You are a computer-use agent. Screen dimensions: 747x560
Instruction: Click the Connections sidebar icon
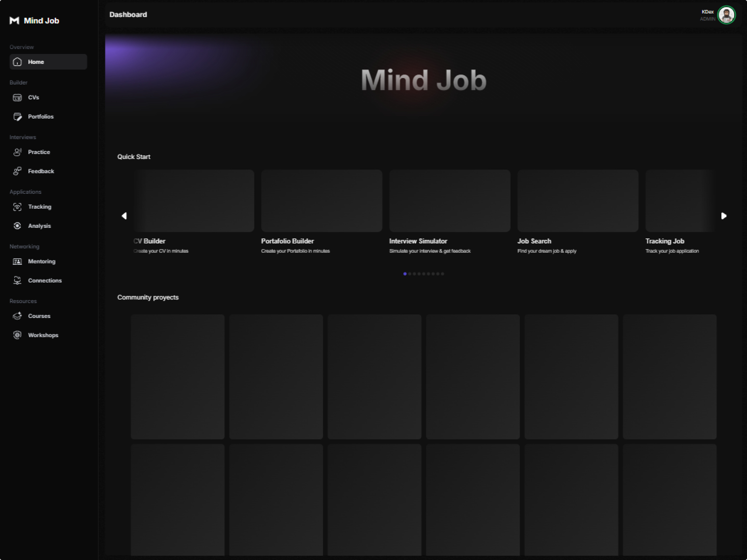[x=17, y=281]
